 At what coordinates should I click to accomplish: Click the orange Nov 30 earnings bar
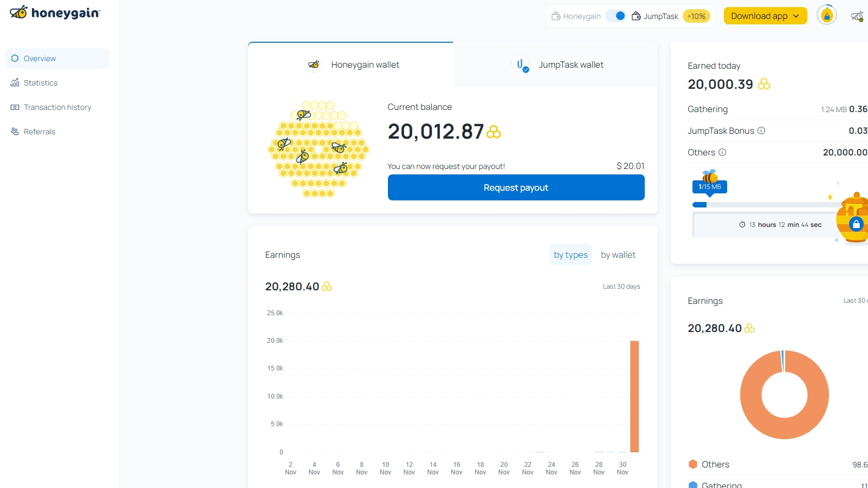click(634, 396)
